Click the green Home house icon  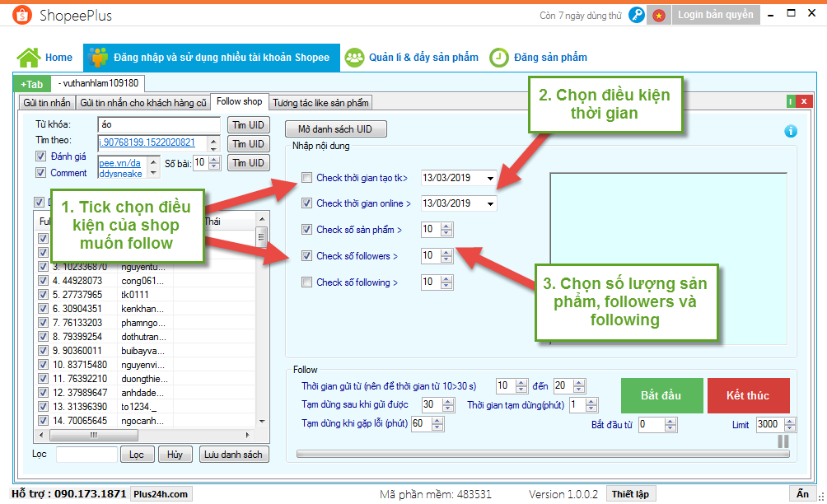point(29,58)
